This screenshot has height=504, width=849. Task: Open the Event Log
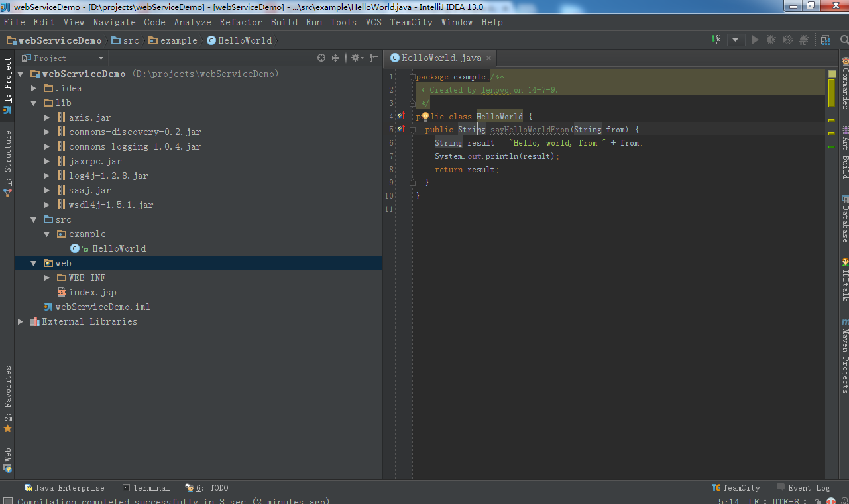[x=803, y=488]
